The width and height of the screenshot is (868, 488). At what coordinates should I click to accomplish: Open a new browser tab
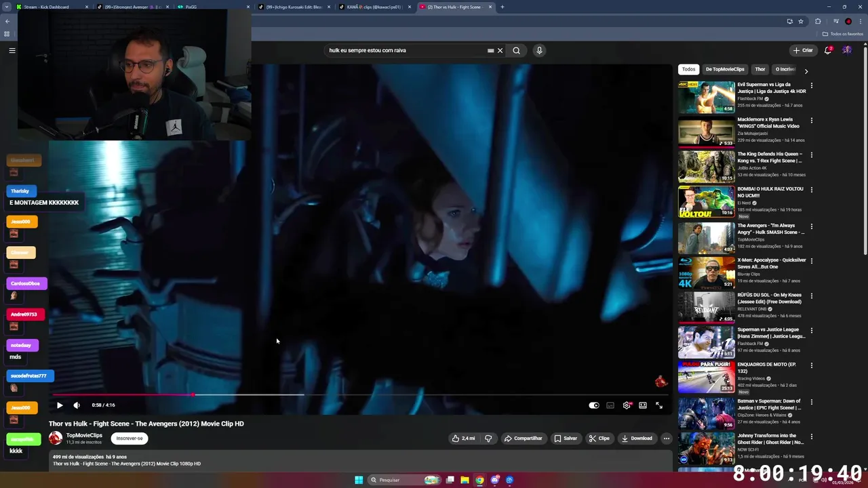(x=502, y=7)
